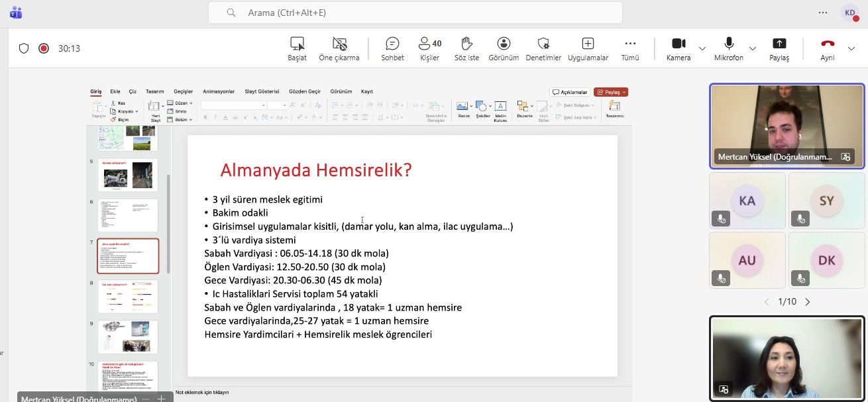The width and height of the screenshot is (868, 402).
Task: Click the vertical slide panel scrollbar
Action: (x=168, y=225)
